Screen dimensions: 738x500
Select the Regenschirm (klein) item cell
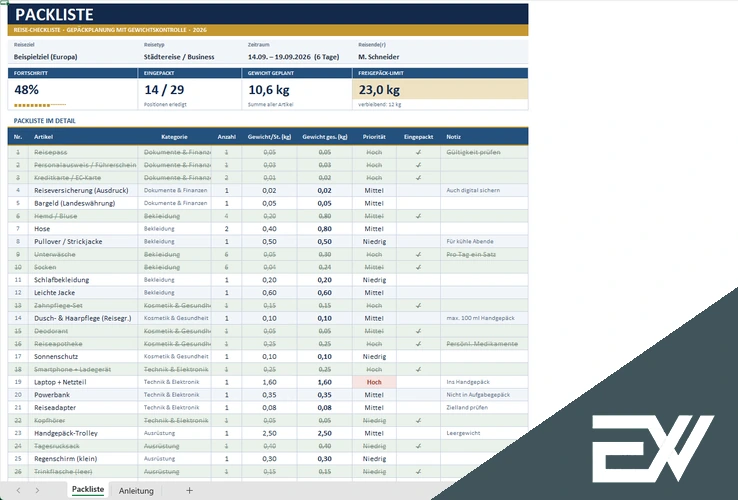(83, 459)
